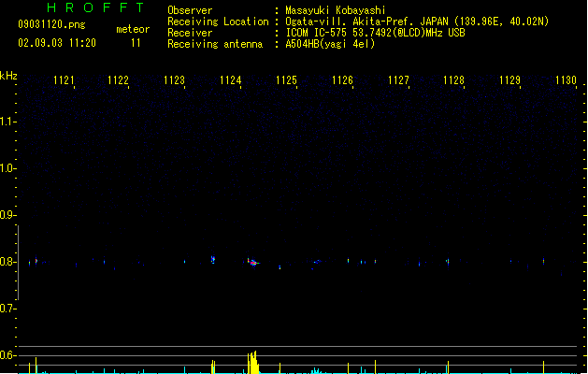Click the HROFFT title text

pos(95,7)
